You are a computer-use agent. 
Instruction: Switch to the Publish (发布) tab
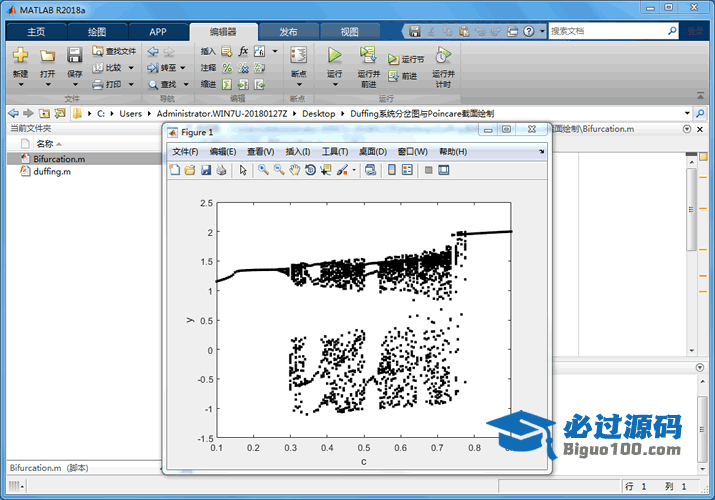point(288,32)
